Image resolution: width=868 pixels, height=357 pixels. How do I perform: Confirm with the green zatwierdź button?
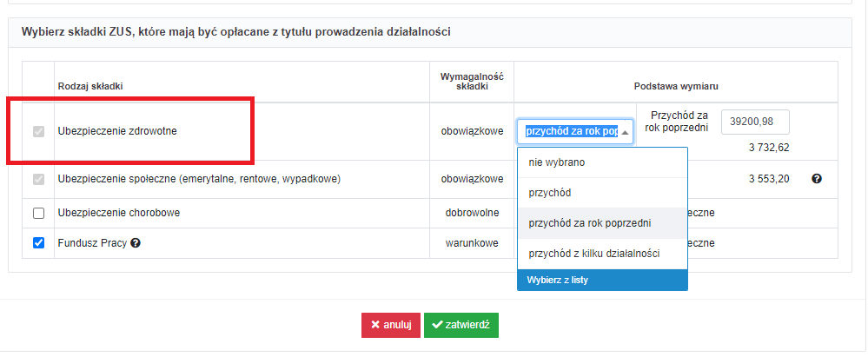461,325
